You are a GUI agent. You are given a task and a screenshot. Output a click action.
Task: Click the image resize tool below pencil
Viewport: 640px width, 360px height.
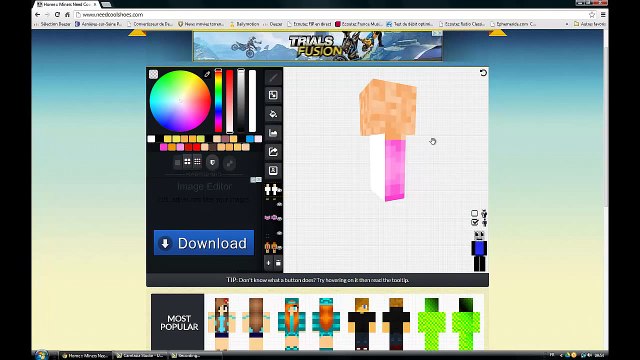coord(273,95)
